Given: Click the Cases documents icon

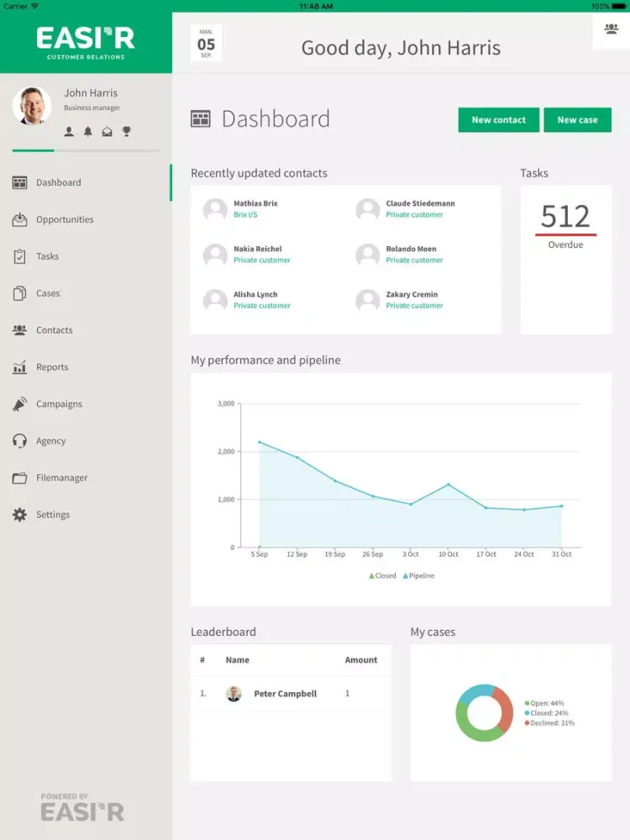Looking at the screenshot, I should pos(20,293).
